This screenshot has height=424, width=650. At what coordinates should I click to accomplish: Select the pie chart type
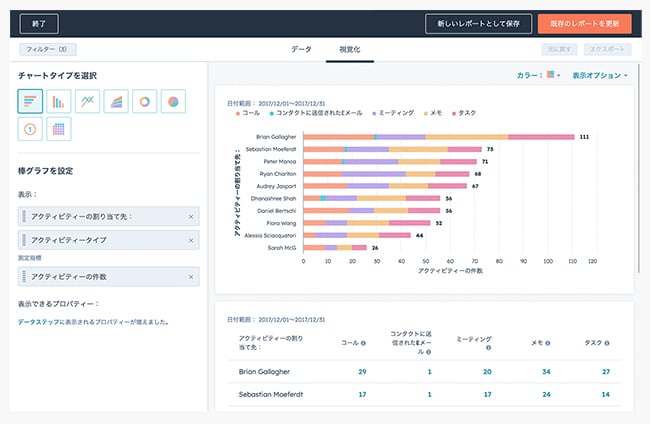pyautogui.click(x=173, y=101)
